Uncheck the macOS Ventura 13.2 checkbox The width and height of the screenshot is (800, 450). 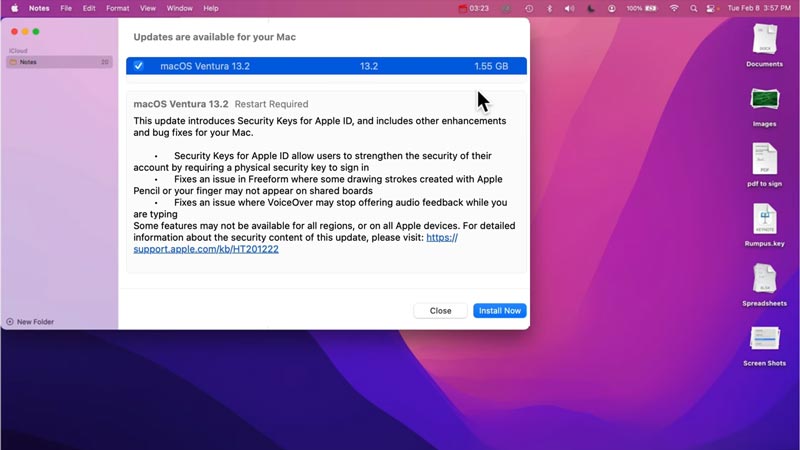pyautogui.click(x=138, y=66)
